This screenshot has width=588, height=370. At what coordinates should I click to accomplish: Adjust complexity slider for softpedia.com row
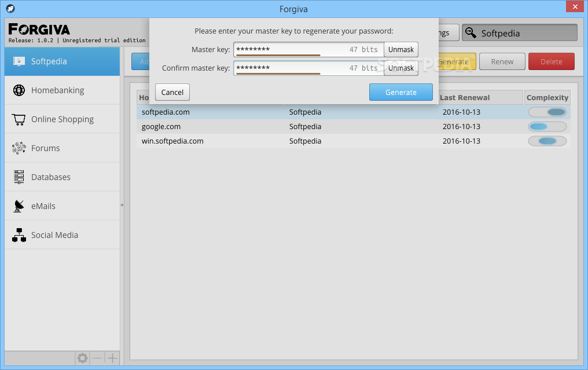click(x=547, y=112)
